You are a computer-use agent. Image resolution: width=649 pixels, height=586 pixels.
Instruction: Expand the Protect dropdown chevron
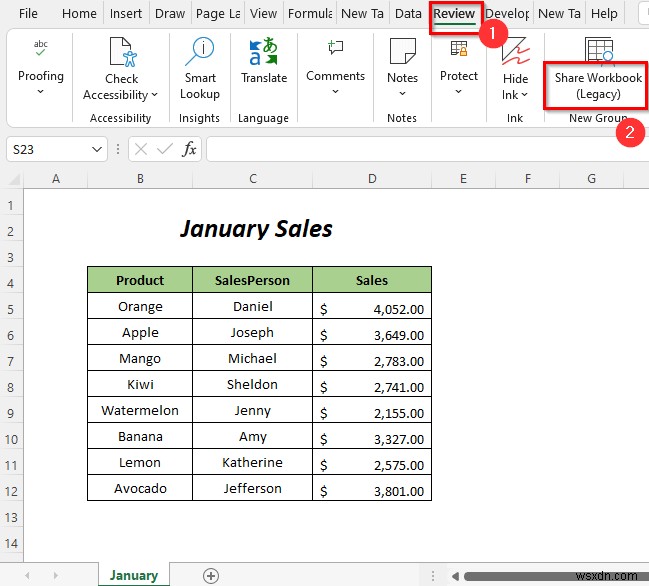coord(459,91)
